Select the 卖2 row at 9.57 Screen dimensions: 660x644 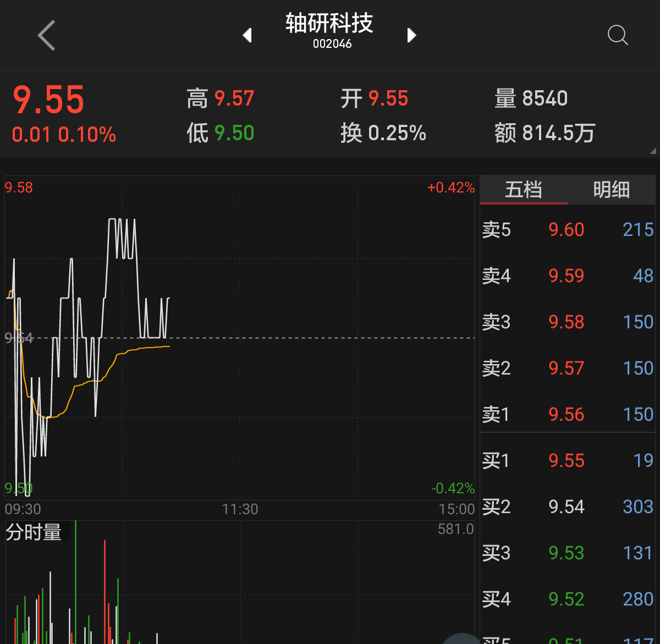tap(568, 368)
